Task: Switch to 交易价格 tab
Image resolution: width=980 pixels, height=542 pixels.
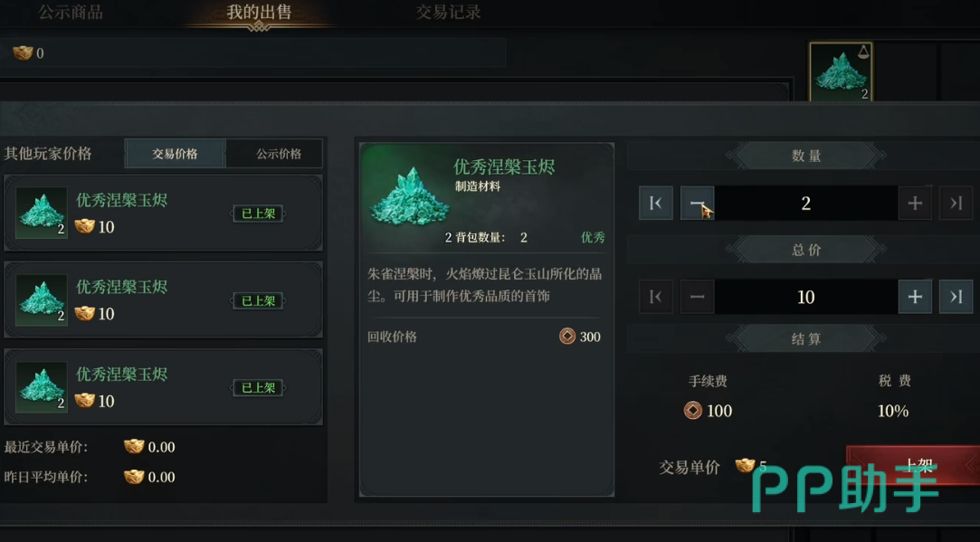Action: pyautogui.click(x=175, y=154)
